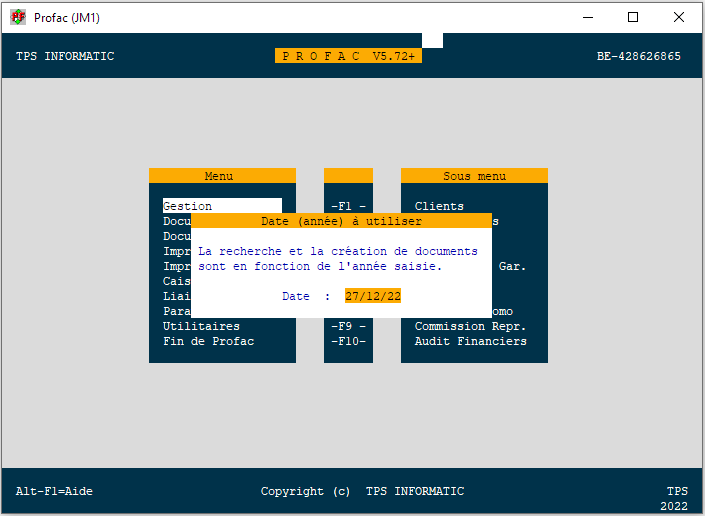
Task: Click the Alt-F1=Aide help hint
Action: click(x=54, y=491)
